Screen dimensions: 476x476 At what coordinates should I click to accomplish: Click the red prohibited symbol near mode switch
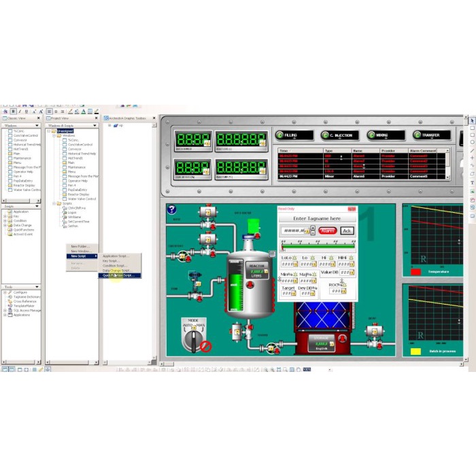[x=206, y=346]
